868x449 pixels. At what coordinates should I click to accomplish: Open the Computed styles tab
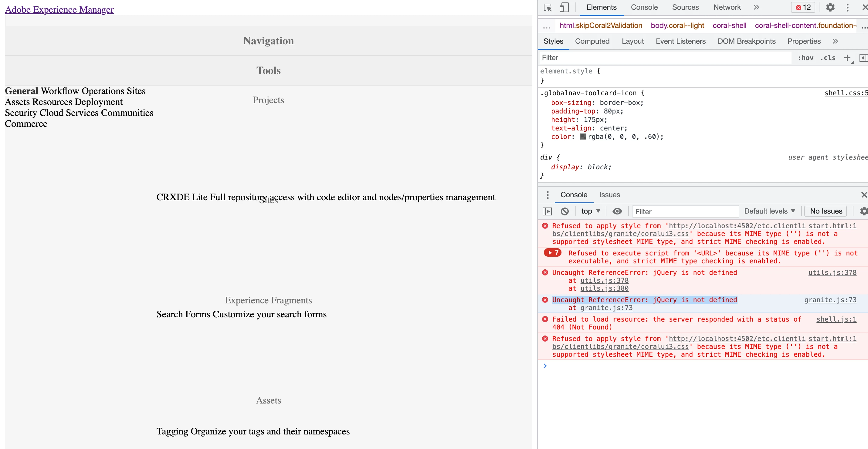click(592, 41)
